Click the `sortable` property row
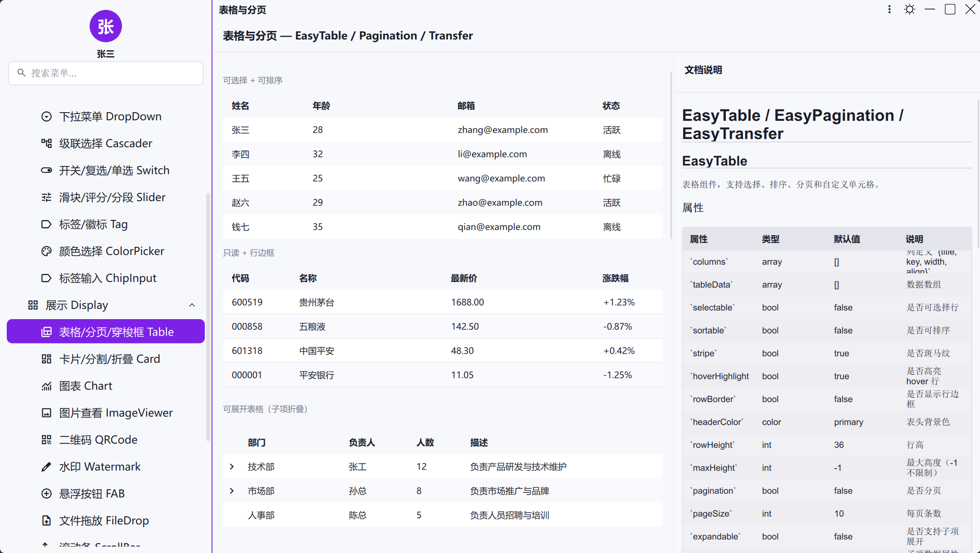 pyautogui.click(x=827, y=330)
